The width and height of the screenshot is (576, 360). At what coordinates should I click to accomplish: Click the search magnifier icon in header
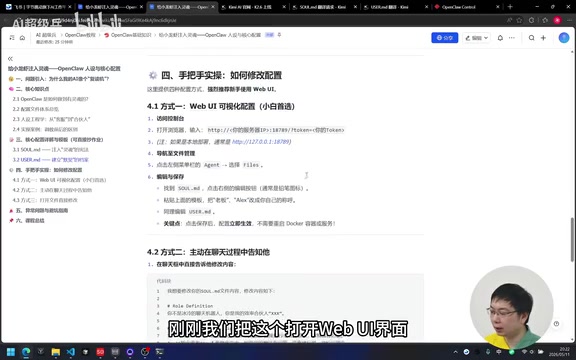531,38
